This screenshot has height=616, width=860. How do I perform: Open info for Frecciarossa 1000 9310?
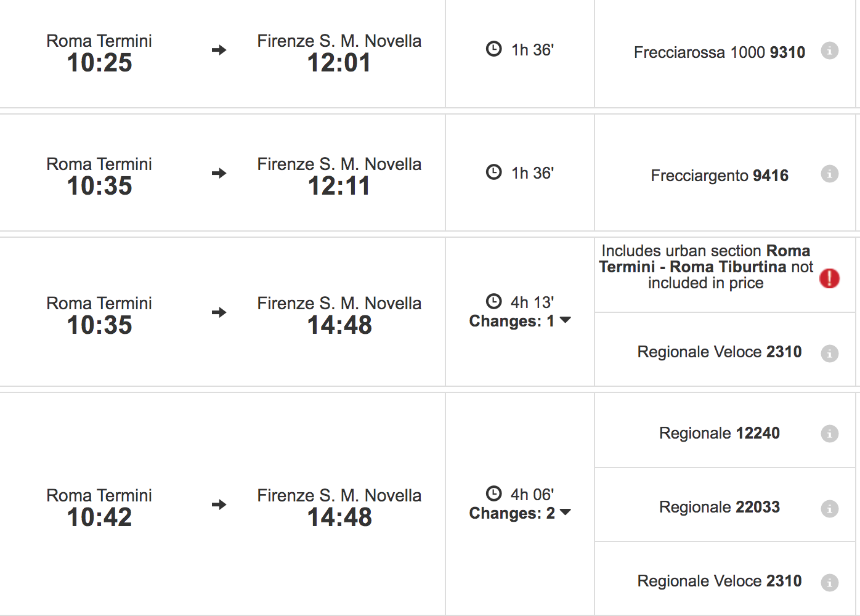[x=829, y=51]
